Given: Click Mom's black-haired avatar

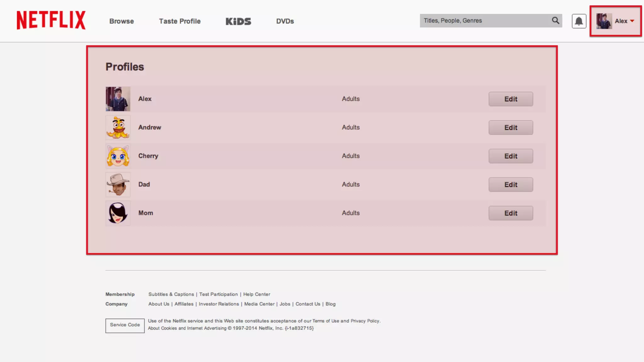Looking at the screenshot, I should pyautogui.click(x=118, y=213).
